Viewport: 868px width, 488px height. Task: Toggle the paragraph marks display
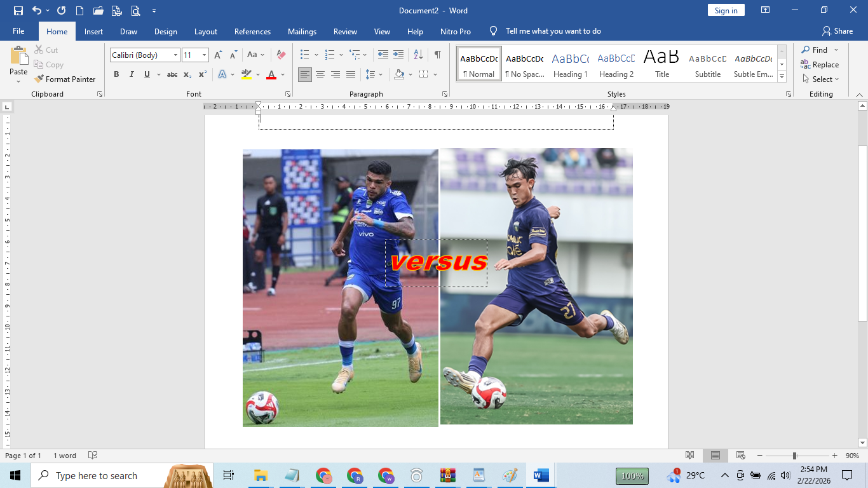(437, 55)
